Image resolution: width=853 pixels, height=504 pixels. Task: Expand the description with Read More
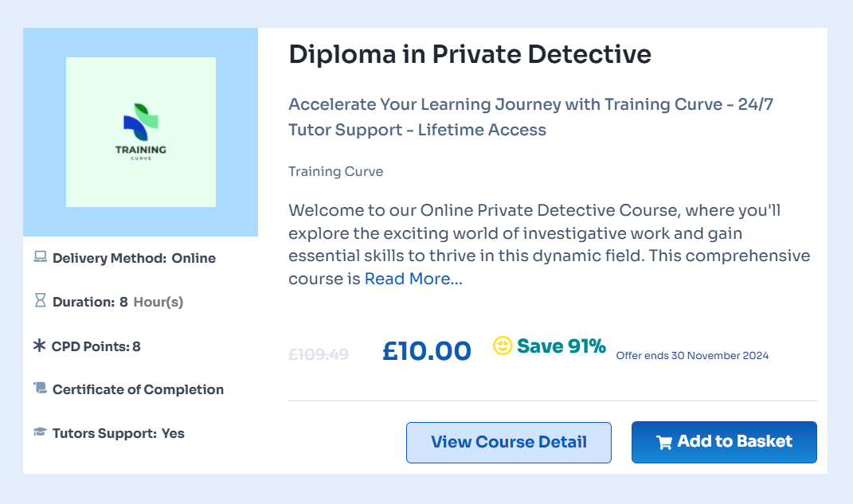point(413,279)
